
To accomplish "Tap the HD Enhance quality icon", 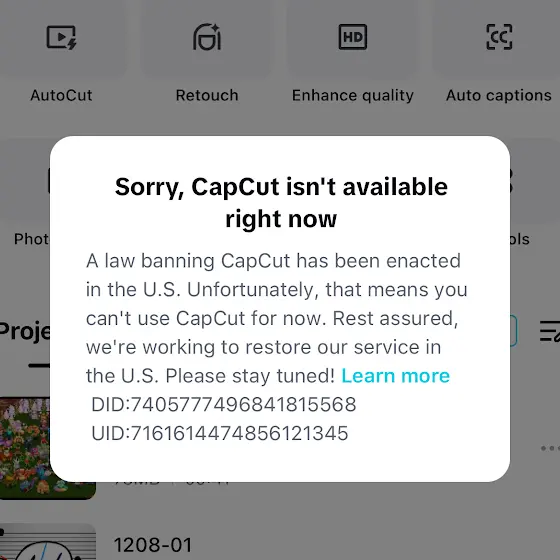I will [x=353, y=37].
